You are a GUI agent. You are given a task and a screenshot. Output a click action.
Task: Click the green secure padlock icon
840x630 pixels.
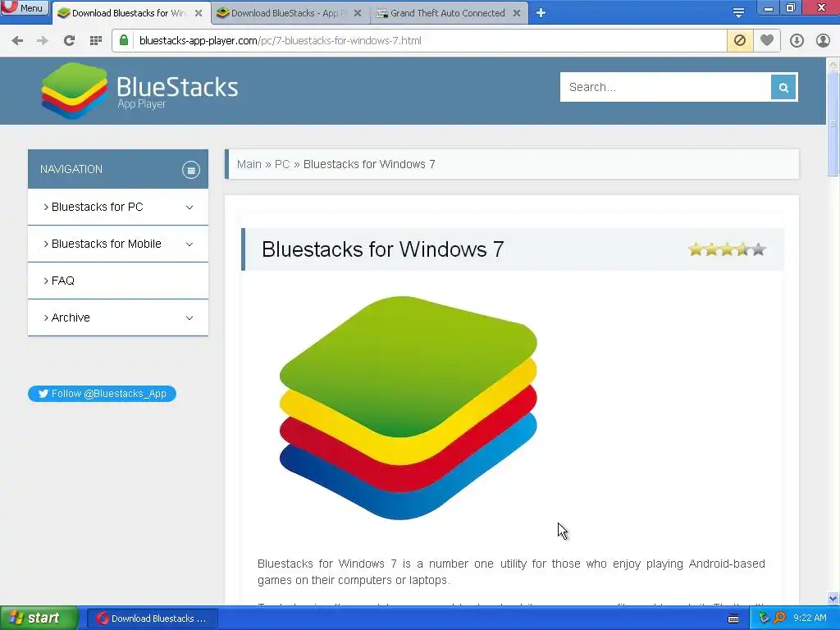point(124,40)
